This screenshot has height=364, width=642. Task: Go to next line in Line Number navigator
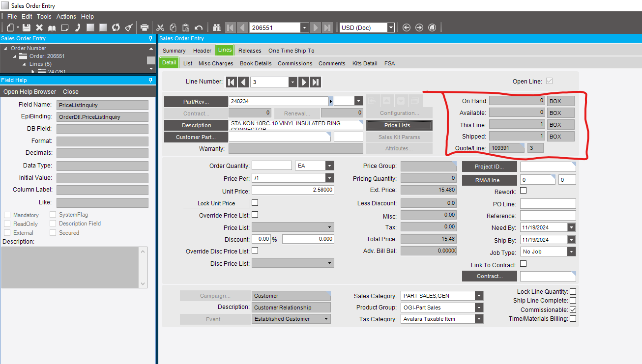pyautogui.click(x=304, y=82)
